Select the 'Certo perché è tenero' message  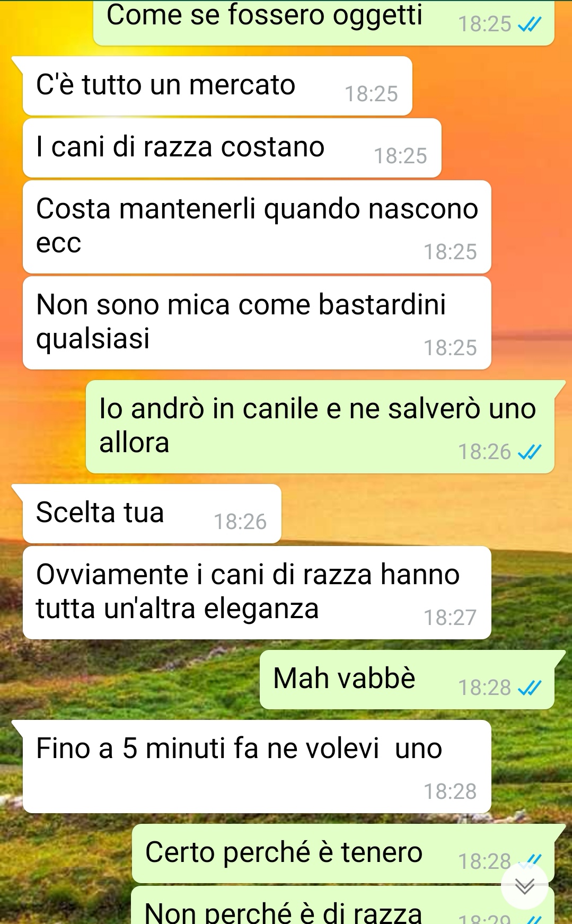point(343,853)
